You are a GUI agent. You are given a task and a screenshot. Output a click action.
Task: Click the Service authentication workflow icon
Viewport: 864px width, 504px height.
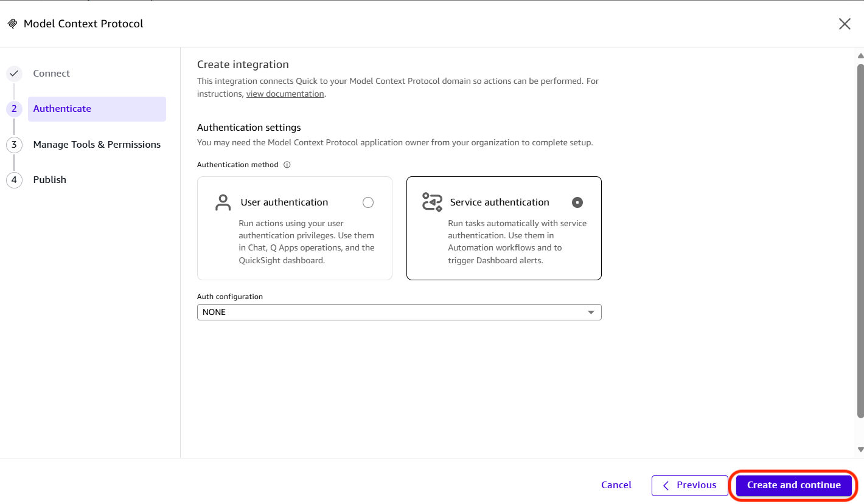432,202
